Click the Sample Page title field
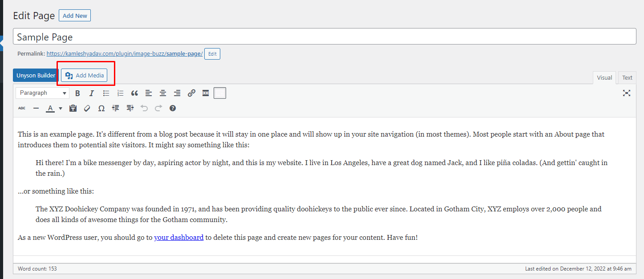Image resolution: width=644 pixels, height=279 pixels. 324,37
